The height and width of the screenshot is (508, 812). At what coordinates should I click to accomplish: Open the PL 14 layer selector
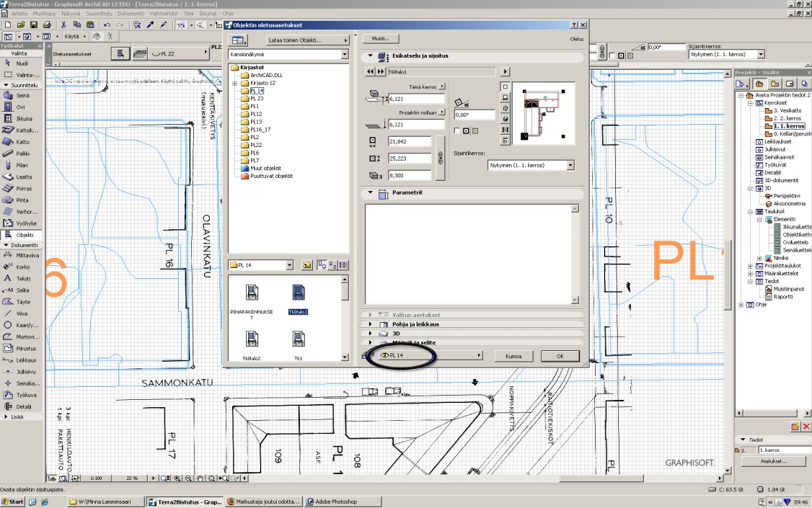coord(431,355)
